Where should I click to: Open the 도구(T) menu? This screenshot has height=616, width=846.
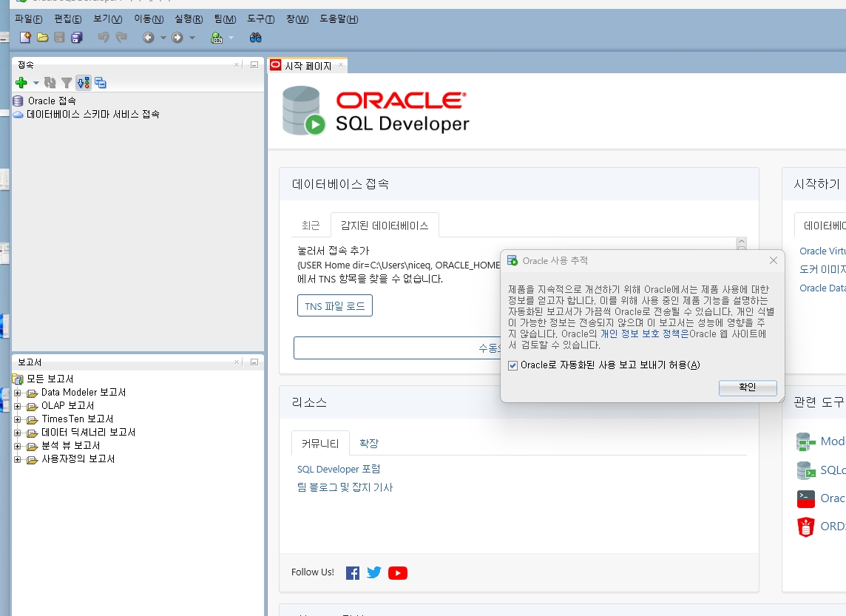point(261,19)
